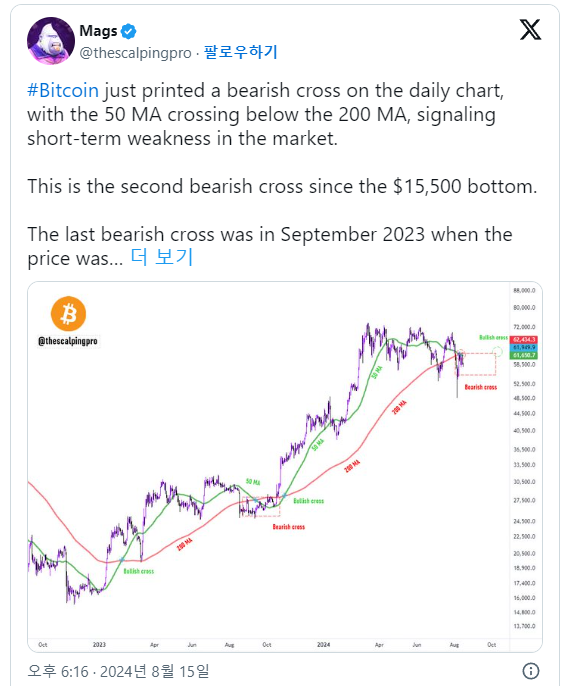Open the tweet info icon
Screen dimensions: 568x686
point(530,671)
